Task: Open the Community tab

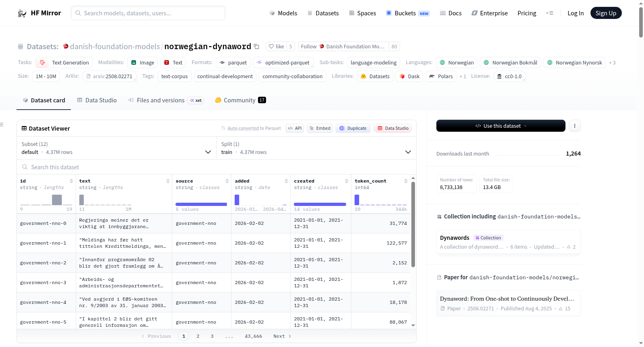Action: [241, 100]
